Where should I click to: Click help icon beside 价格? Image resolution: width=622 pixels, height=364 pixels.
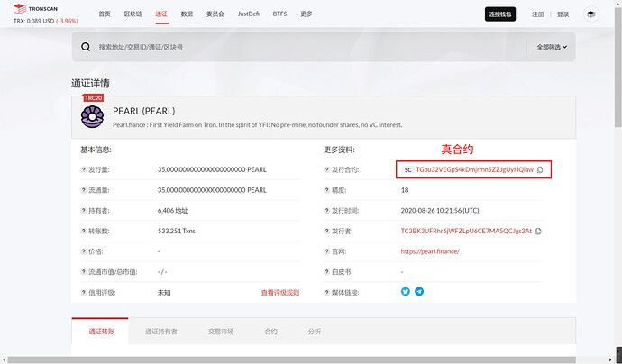(x=83, y=251)
